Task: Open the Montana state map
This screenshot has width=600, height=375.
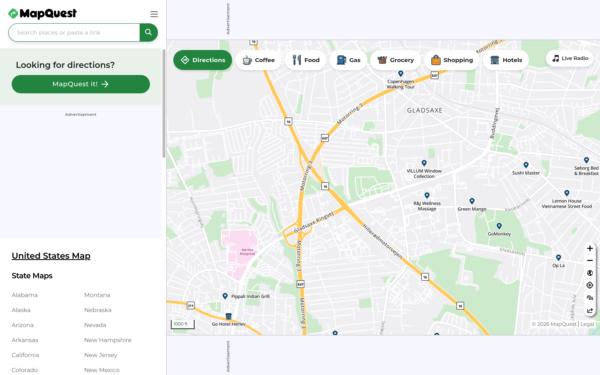Action: point(97,295)
